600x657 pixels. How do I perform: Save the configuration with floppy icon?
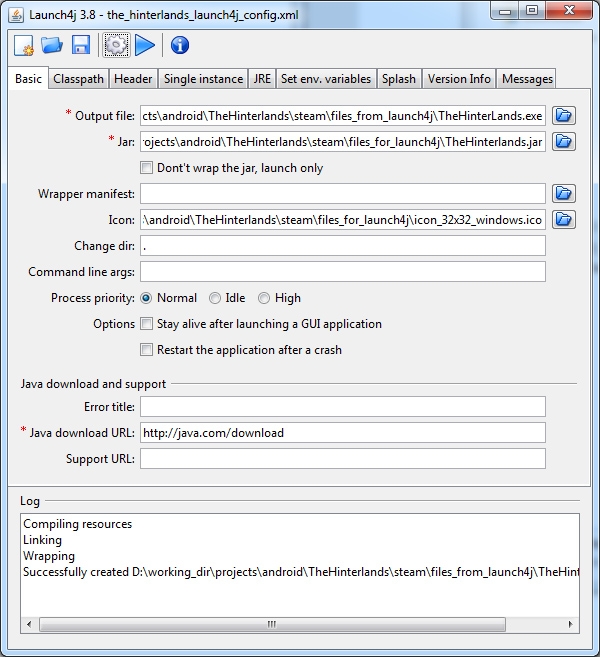81,45
